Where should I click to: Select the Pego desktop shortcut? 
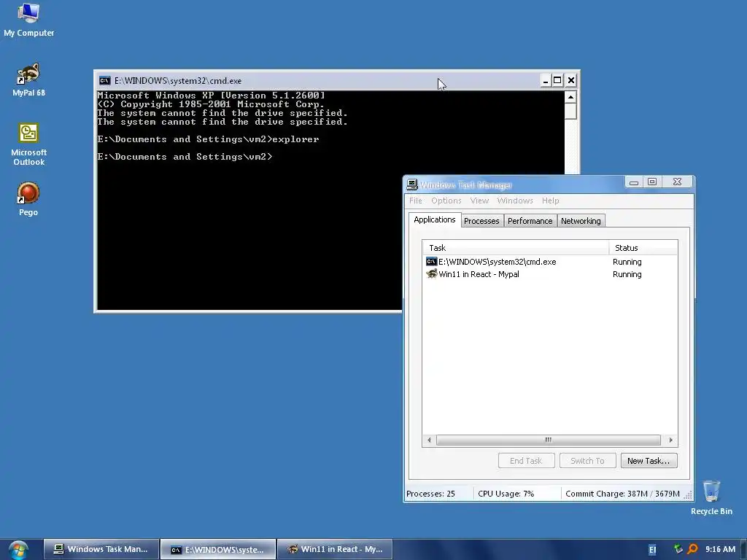point(28,199)
